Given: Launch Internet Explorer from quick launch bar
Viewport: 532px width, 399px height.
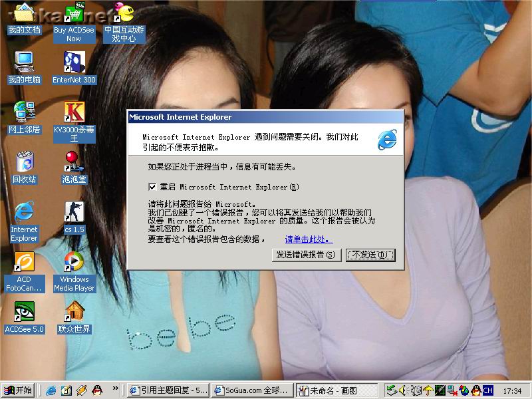Looking at the screenshot, I should [x=51, y=390].
